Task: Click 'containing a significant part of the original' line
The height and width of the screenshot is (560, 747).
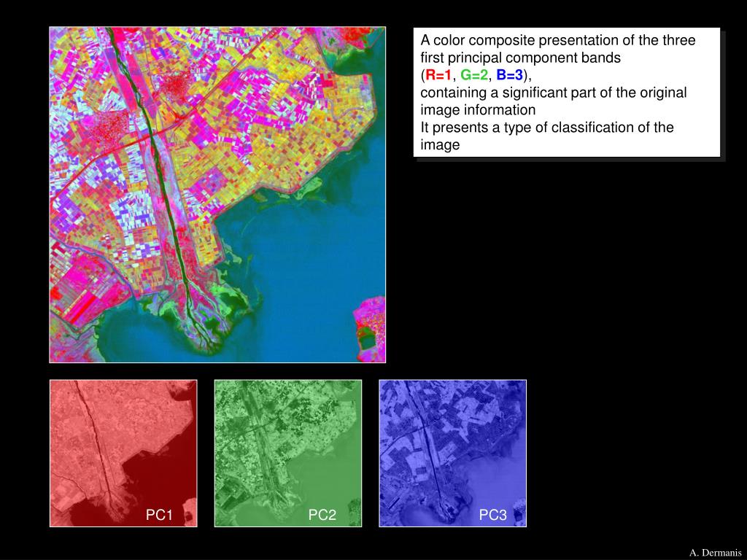Action: pyautogui.click(x=554, y=93)
